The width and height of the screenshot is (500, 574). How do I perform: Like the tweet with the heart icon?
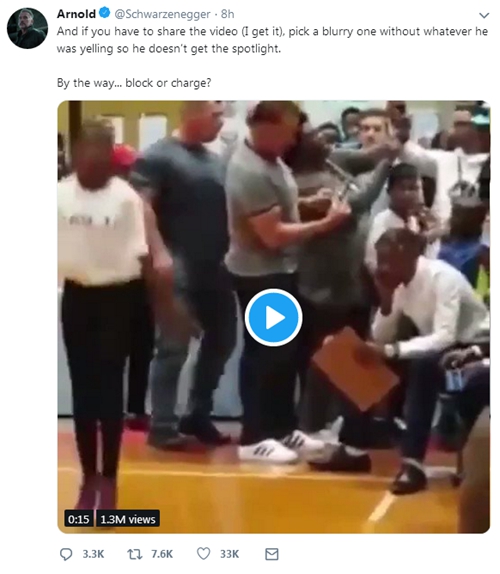[204, 554]
